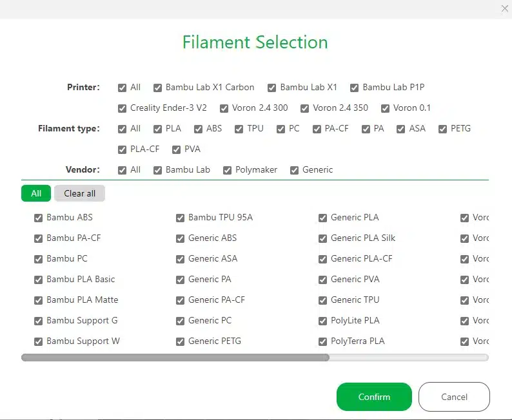
Task: Click the Cancel button
Action: coord(454,397)
